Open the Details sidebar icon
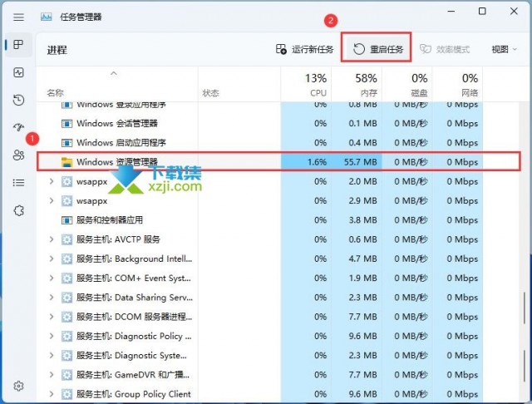The width and height of the screenshot is (532, 404). (18, 183)
